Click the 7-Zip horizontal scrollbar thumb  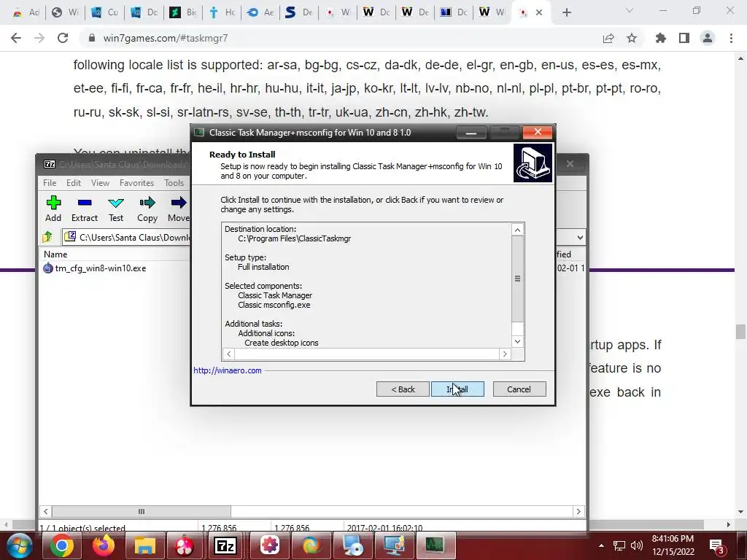[x=142, y=511]
